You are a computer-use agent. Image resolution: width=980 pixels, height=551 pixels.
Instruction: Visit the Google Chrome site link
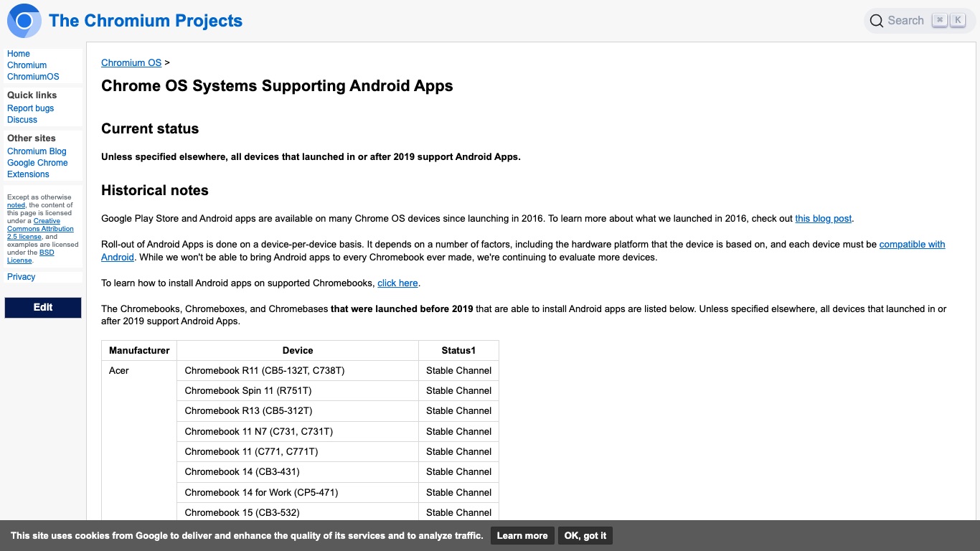click(37, 163)
